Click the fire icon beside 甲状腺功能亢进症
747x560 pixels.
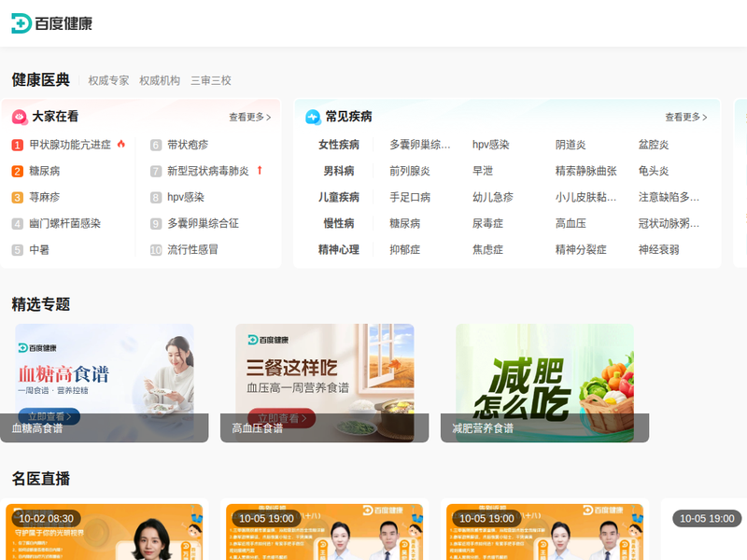coord(121,144)
